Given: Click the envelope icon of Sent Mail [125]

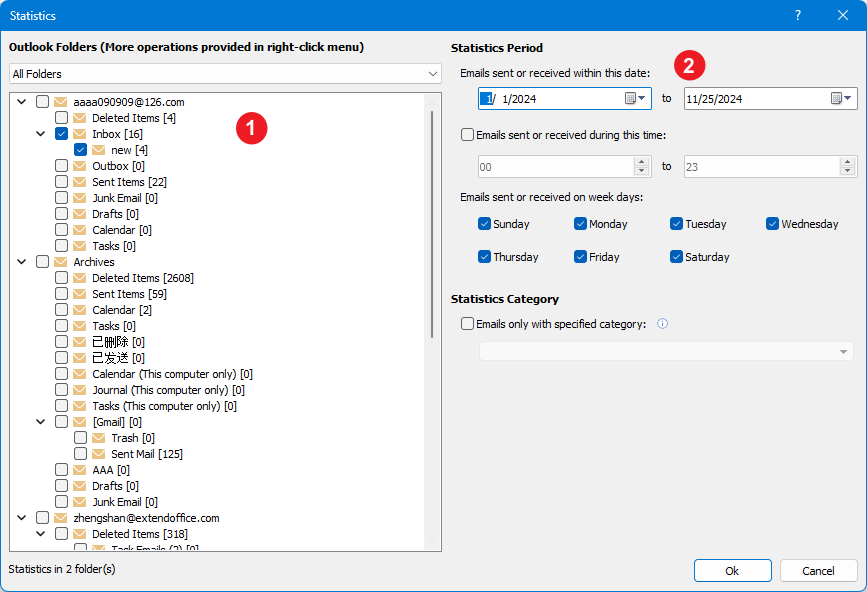Looking at the screenshot, I should [x=99, y=454].
